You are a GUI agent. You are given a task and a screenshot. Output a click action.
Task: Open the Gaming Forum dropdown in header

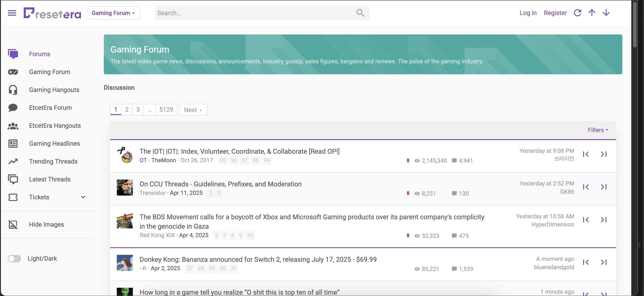[114, 13]
